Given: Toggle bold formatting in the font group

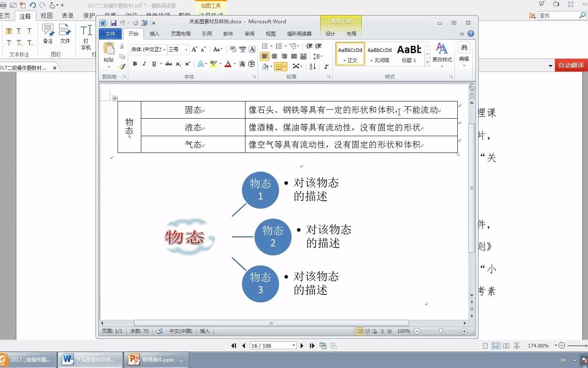Looking at the screenshot, I should click(135, 64).
